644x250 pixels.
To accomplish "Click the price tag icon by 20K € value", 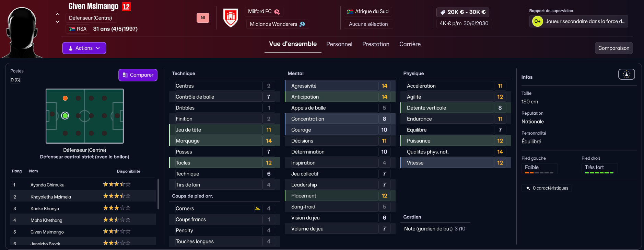I will coord(443,12).
